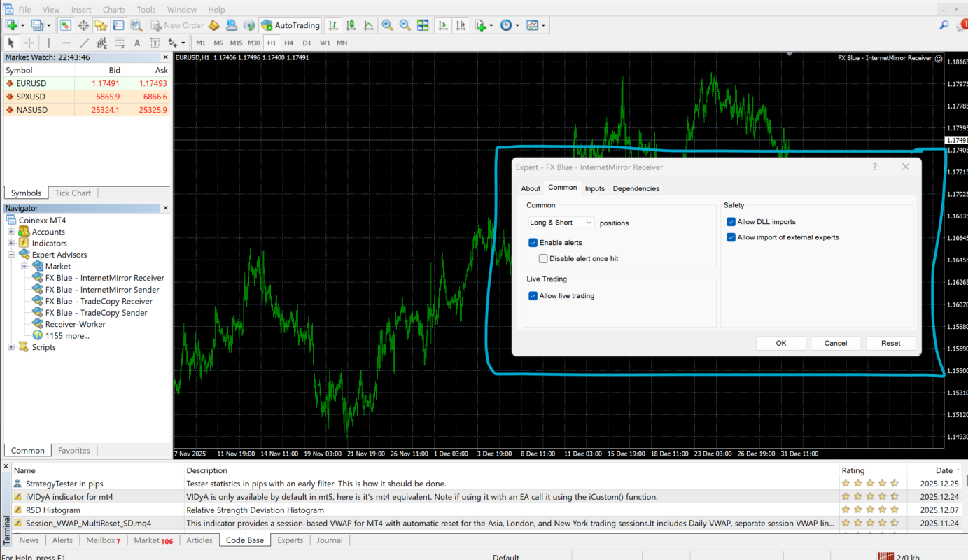This screenshot has width=968, height=560.
Task: Open the Long & Short positions dropdown
Action: click(x=561, y=223)
